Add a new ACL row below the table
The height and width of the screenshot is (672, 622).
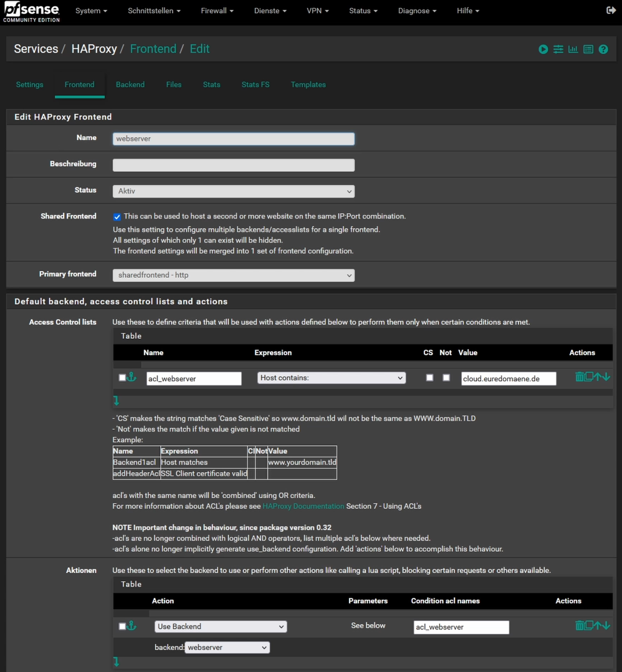tap(117, 400)
